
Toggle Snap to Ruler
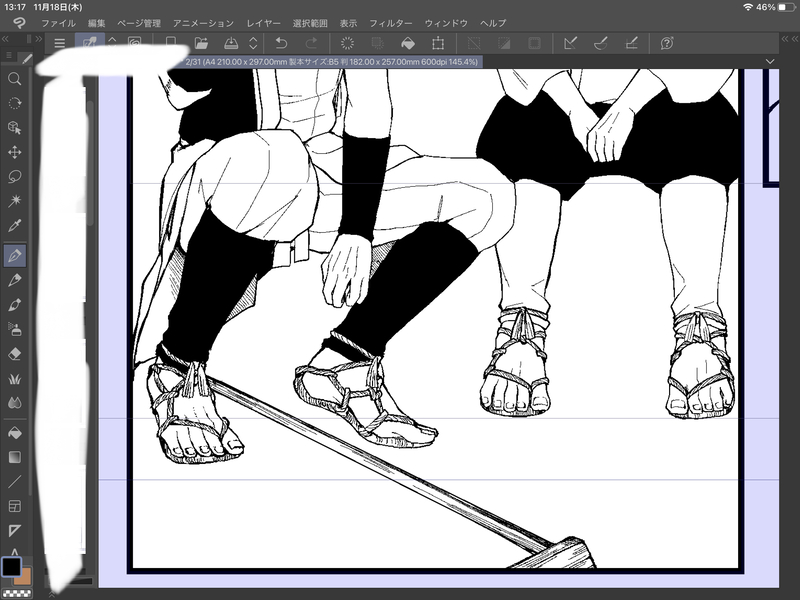point(570,43)
